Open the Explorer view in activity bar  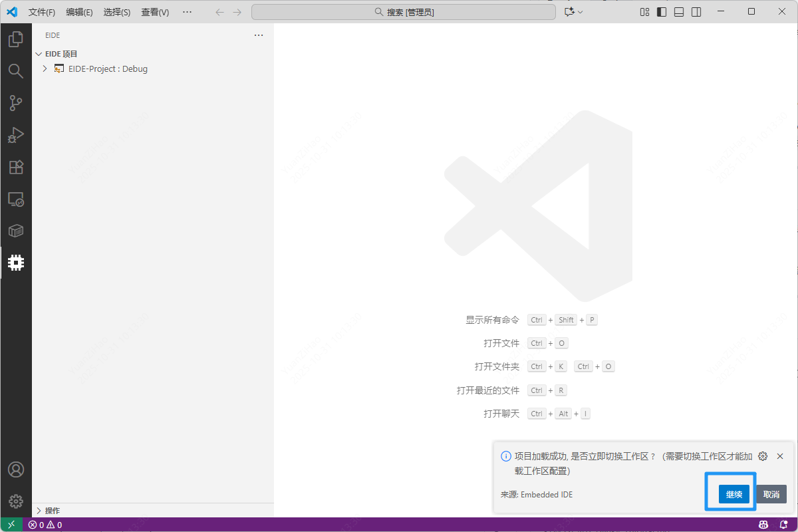pyautogui.click(x=16, y=39)
